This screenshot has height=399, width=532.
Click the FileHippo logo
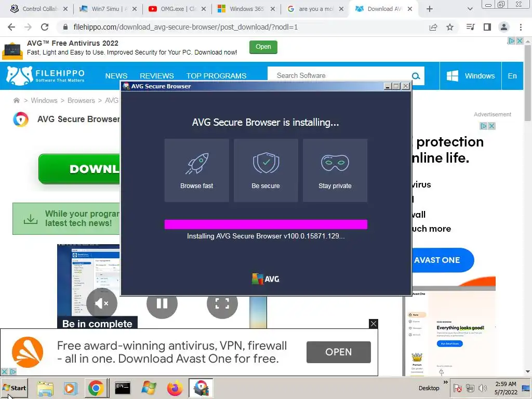[45, 75]
